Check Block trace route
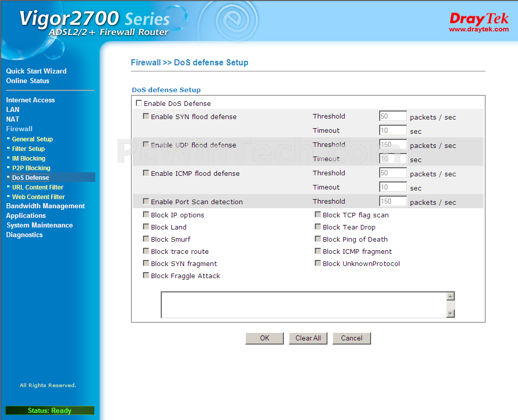This screenshot has width=518, height=420. click(x=145, y=251)
